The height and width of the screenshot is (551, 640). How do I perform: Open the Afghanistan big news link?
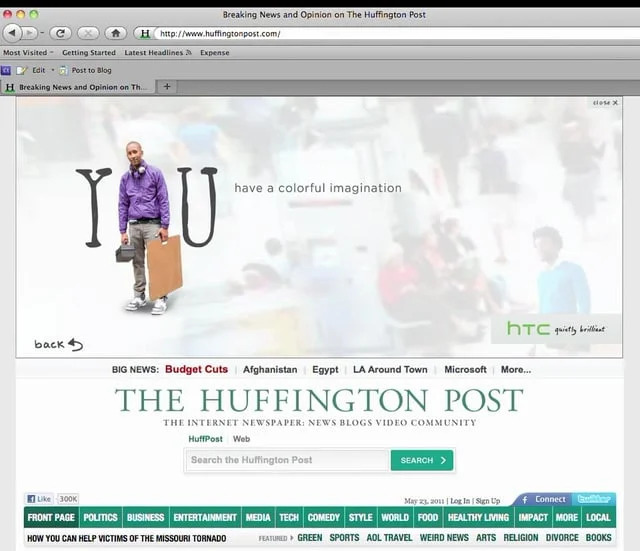click(x=270, y=370)
